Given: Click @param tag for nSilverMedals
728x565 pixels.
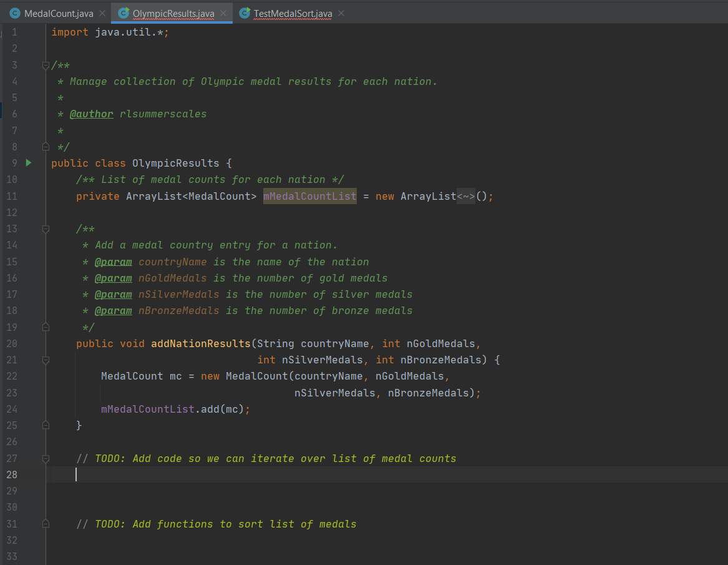Looking at the screenshot, I should click(114, 294).
